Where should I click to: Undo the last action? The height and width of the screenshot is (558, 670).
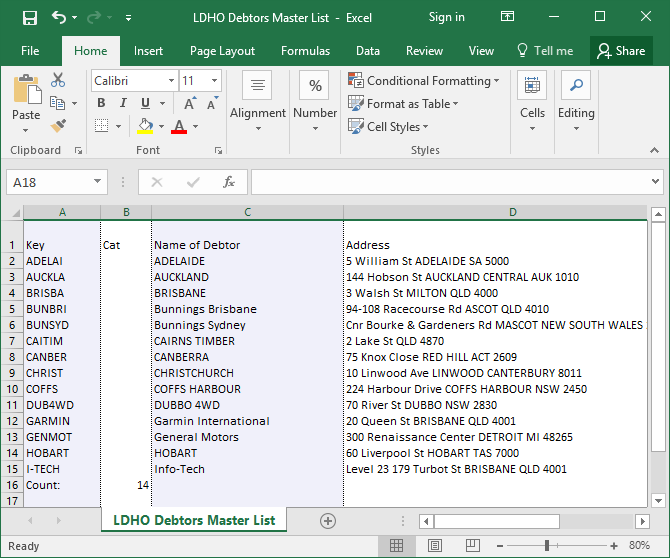(59, 18)
